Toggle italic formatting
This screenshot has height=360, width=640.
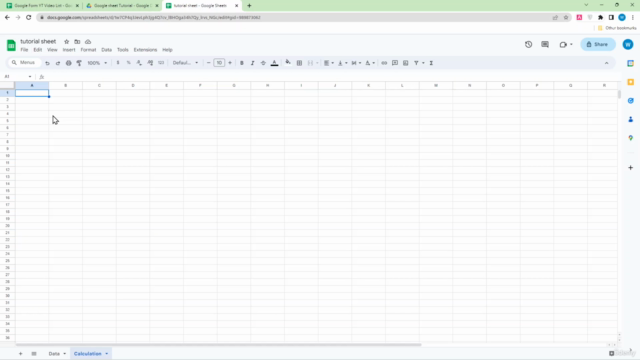pos(252,63)
